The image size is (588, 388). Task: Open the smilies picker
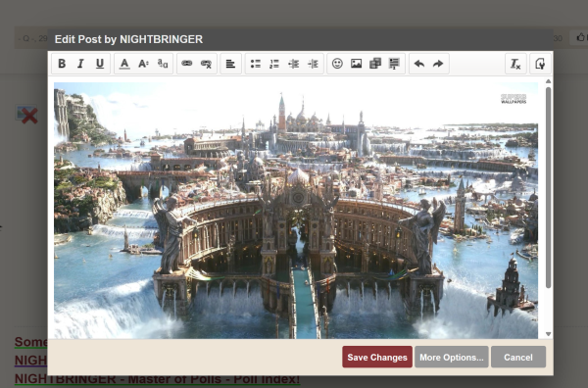(x=337, y=64)
